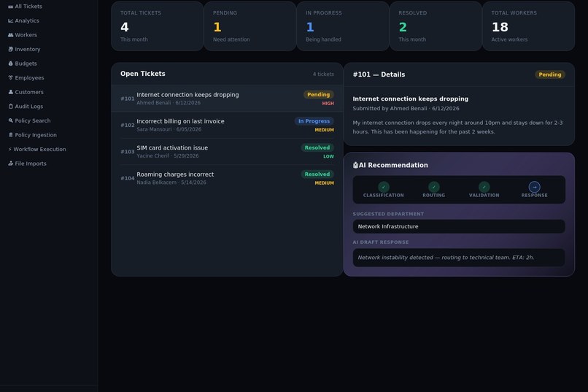This screenshot has height=392, width=588.
Task: Click Pending badge in the Details header
Action: click(x=550, y=74)
